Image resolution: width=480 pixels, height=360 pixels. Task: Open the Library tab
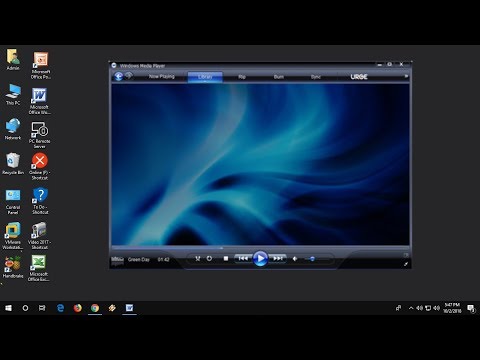click(x=205, y=77)
